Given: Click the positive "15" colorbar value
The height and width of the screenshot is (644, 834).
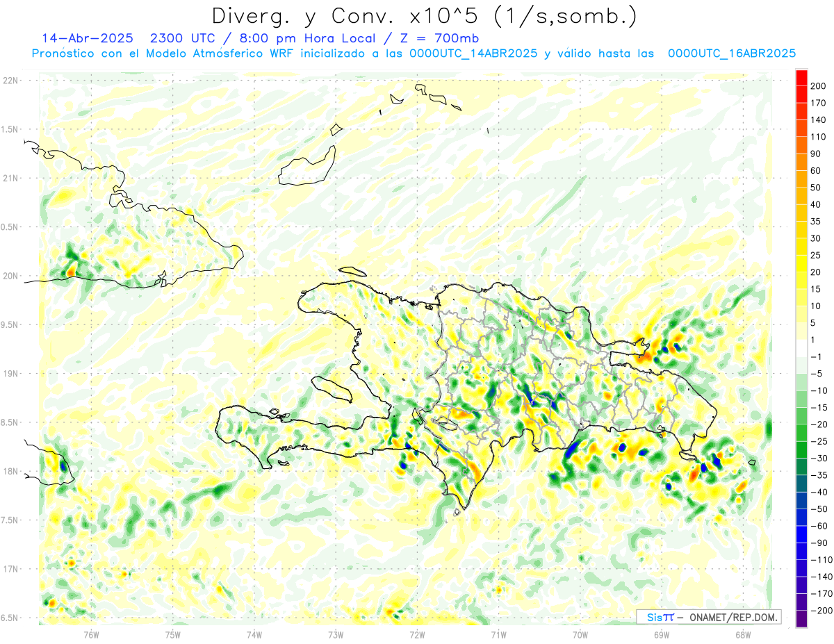Looking at the screenshot, I should [816, 290].
